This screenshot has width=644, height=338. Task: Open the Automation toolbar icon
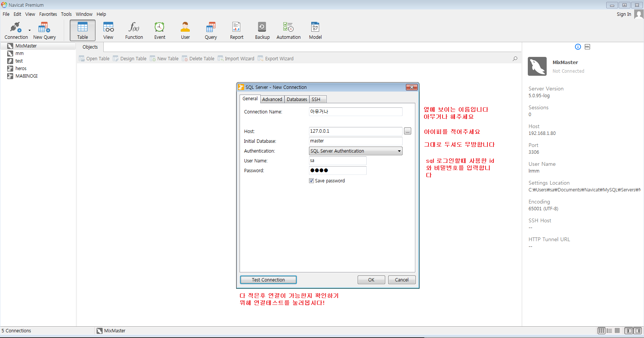pyautogui.click(x=289, y=31)
